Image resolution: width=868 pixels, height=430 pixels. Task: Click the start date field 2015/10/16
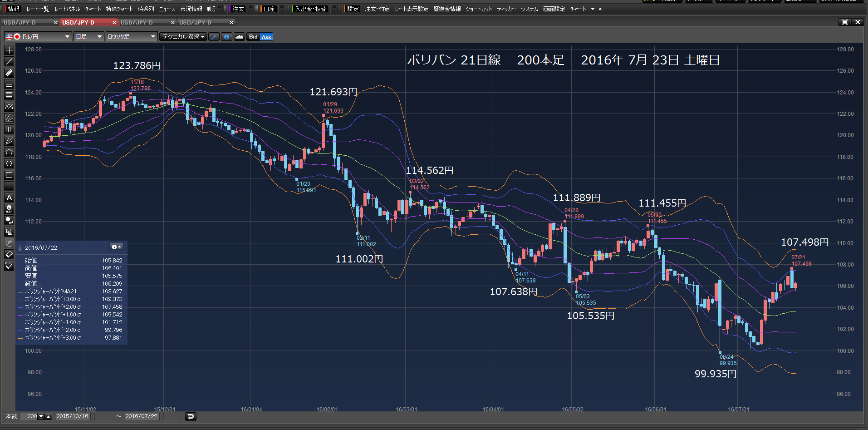[73, 416]
